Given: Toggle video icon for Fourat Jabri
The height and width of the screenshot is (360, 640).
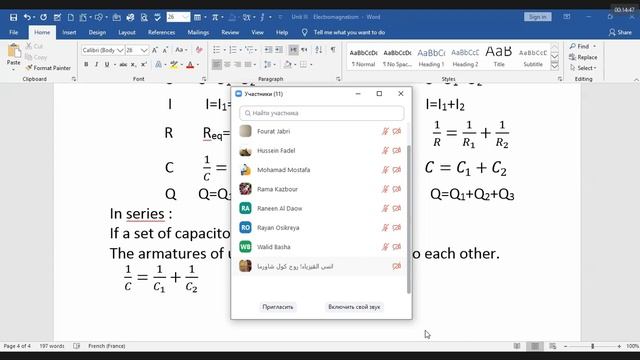Looking at the screenshot, I should click(397, 131).
